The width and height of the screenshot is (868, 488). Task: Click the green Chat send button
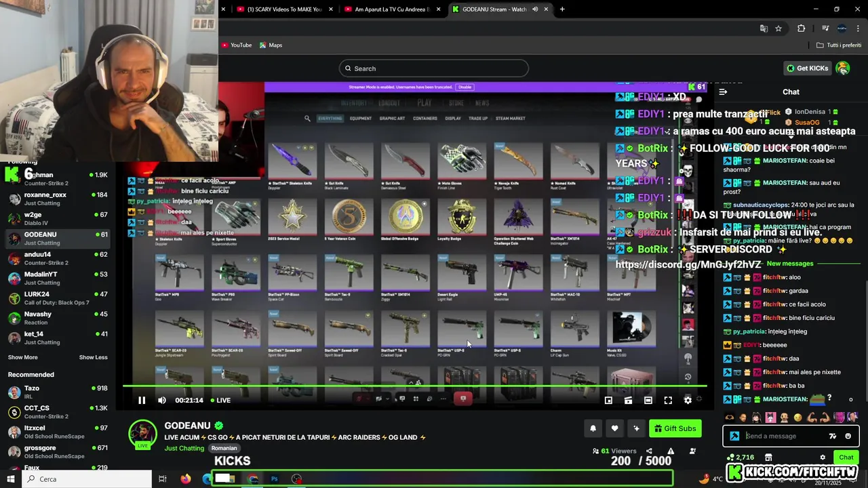pos(846,457)
